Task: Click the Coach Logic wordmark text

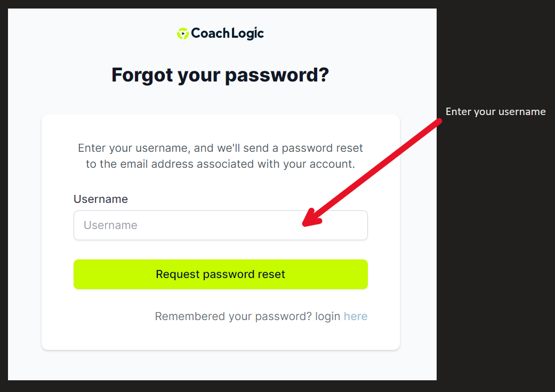Action: click(227, 33)
